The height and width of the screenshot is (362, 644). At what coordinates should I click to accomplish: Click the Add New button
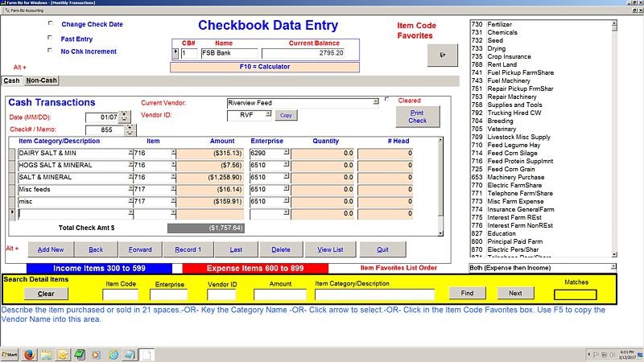pyautogui.click(x=51, y=249)
